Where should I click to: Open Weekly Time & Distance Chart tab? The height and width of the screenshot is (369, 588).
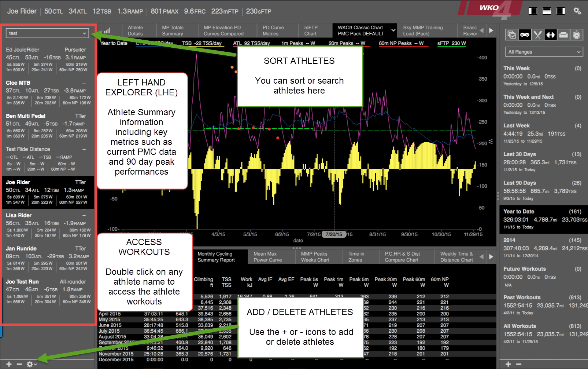(456, 257)
